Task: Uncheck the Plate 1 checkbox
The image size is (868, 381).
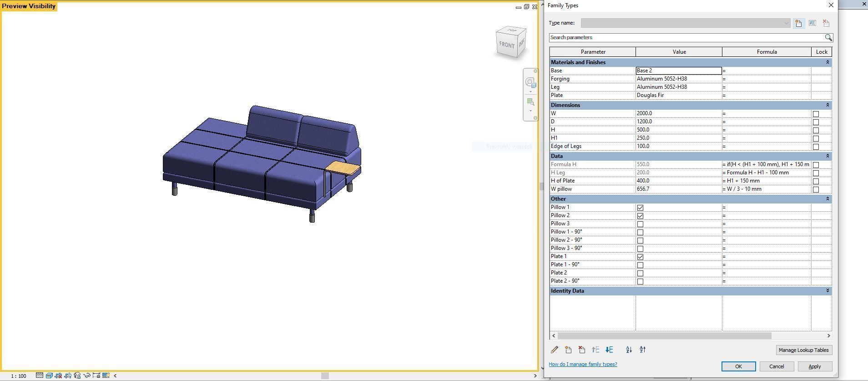Action: (x=640, y=257)
